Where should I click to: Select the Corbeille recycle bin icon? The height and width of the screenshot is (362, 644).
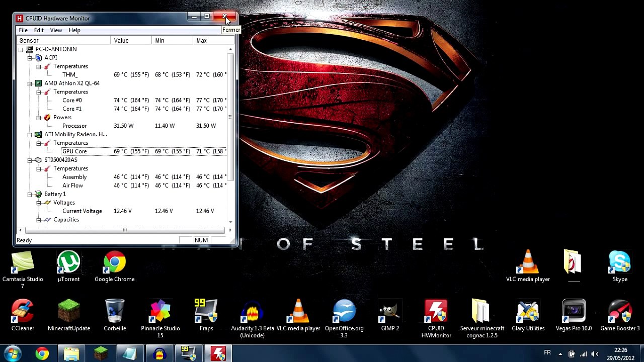[115, 316]
